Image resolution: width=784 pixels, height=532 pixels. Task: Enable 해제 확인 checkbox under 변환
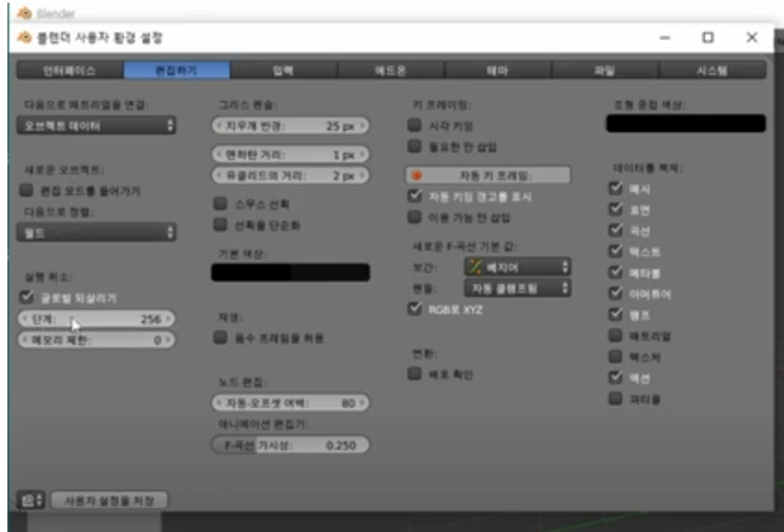(x=415, y=373)
